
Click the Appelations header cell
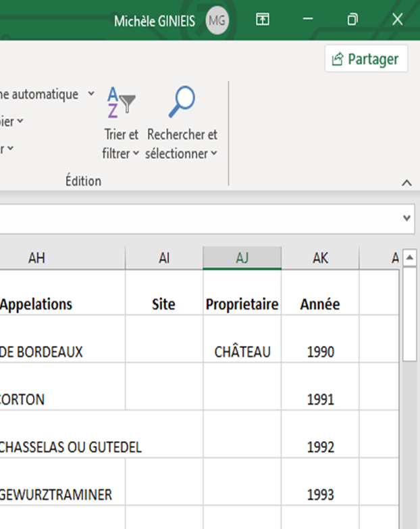pyautogui.click(x=36, y=304)
